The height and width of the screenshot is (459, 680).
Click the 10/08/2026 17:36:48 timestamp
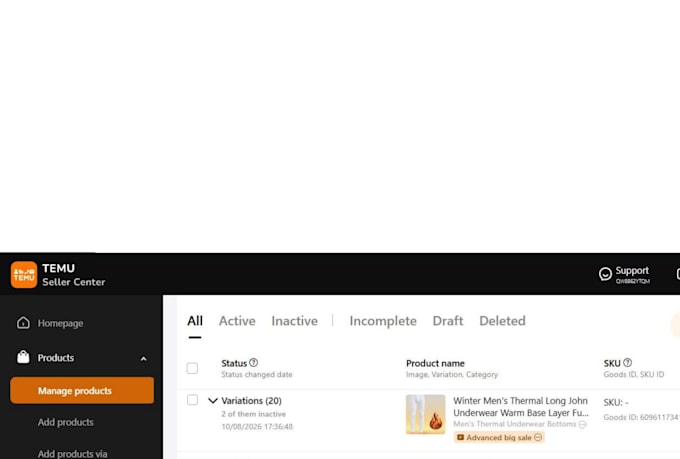click(257, 426)
